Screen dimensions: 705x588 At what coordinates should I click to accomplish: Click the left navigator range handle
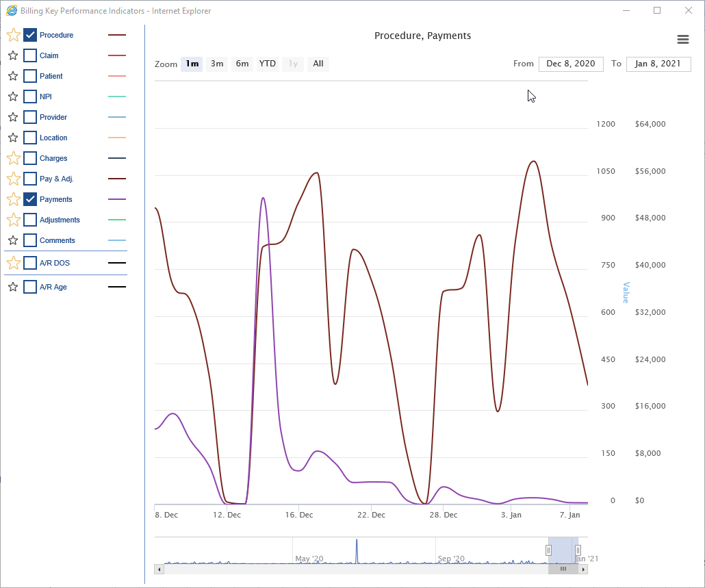pos(548,550)
